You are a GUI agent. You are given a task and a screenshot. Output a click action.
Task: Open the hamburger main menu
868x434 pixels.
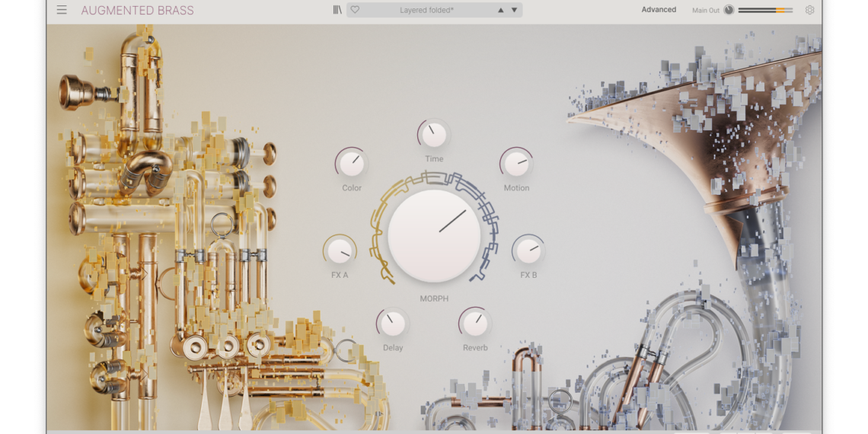coord(62,10)
